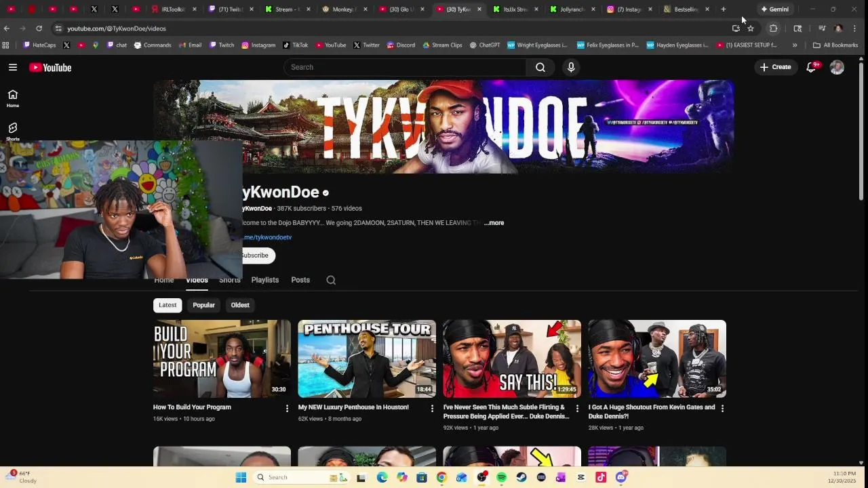
Task: Select the Popular filter chip
Action: (203, 305)
